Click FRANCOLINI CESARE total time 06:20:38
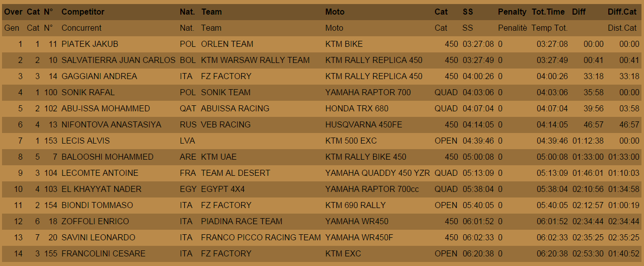644x266 pixels. (552, 253)
